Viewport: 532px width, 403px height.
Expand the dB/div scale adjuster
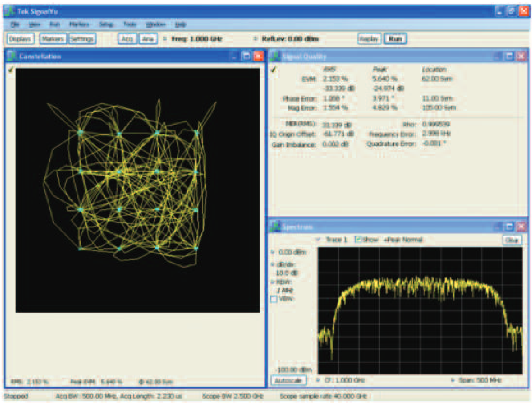(x=273, y=264)
